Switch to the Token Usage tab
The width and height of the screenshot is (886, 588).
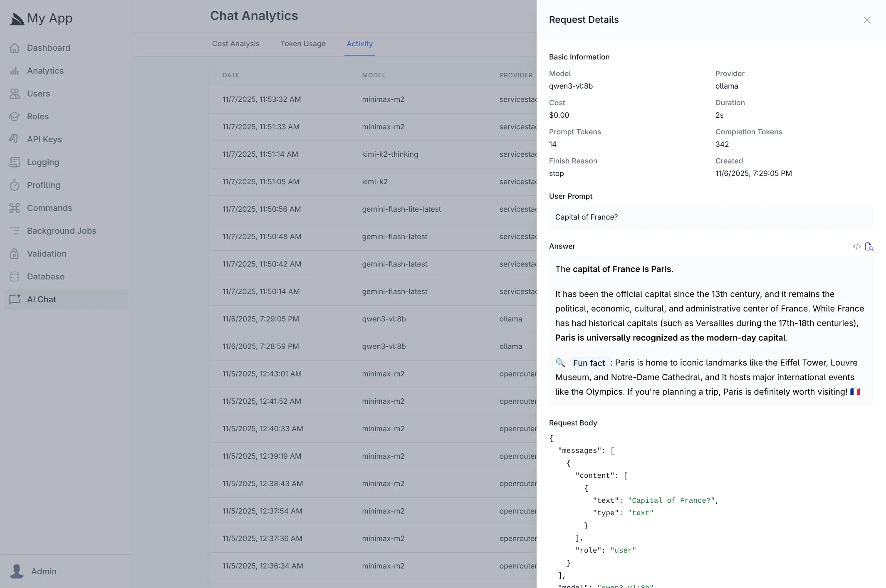click(x=303, y=44)
